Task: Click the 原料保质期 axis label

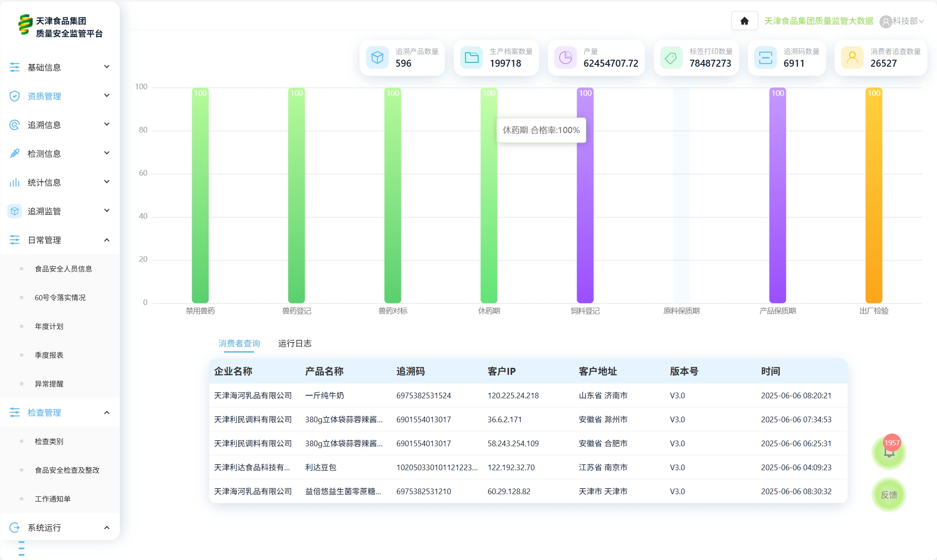Action: click(682, 311)
